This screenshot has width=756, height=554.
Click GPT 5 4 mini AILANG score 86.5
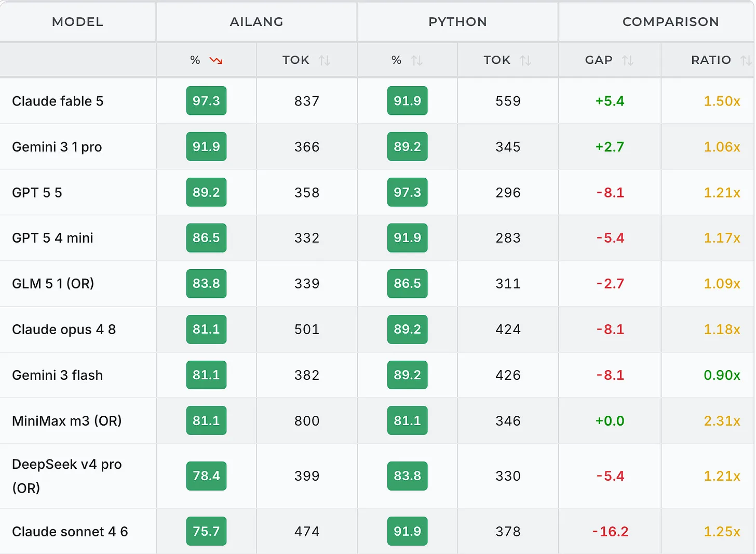pos(206,238)
